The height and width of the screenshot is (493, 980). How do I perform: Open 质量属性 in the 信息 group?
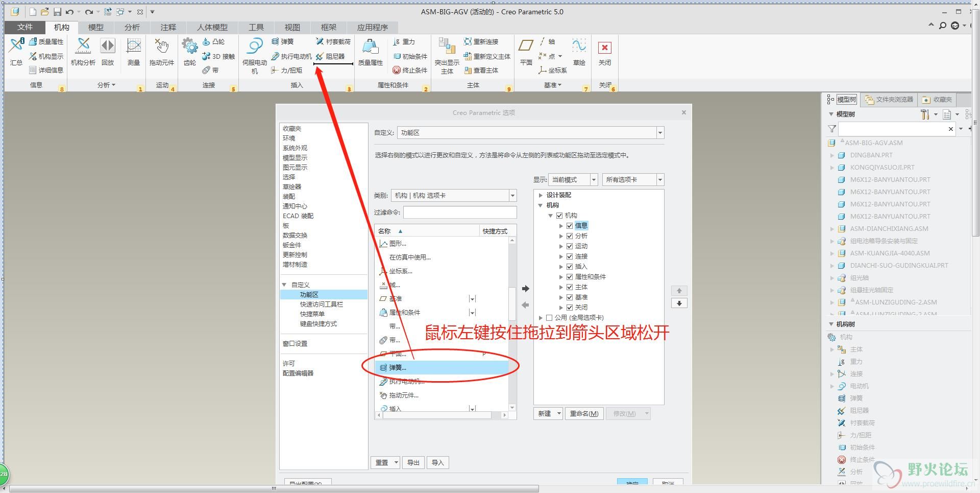click(x=46, y=42)
